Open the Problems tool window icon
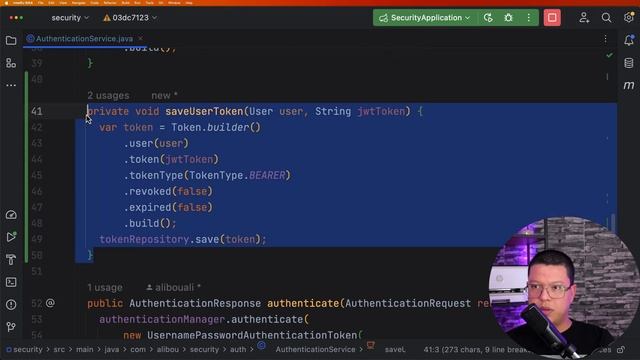The height and width of the screenshot is (360, 640). pyautogui.click(x=11, y=304)
